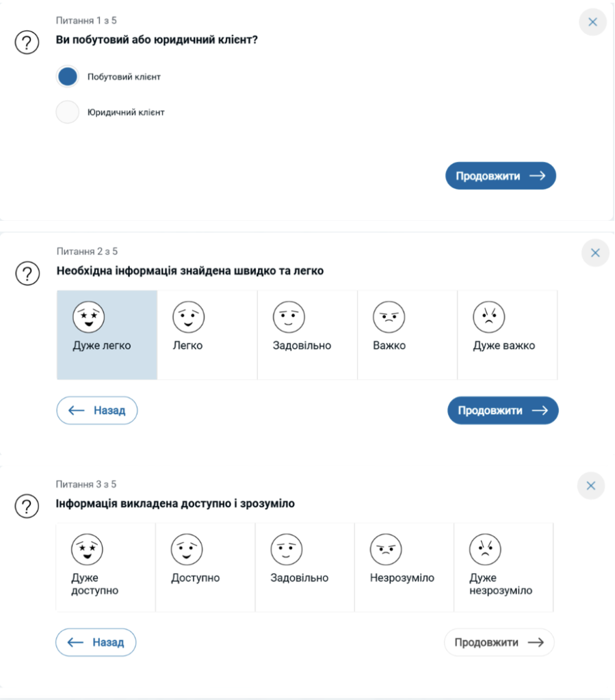
Task: Click Продовжити on question 1
Action: pos(501,176)
